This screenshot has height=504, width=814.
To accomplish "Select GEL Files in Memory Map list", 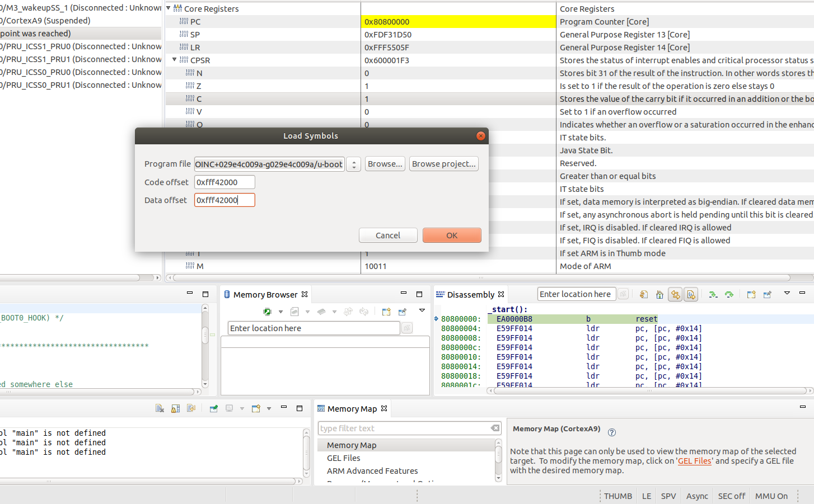I will pos(344,458).
